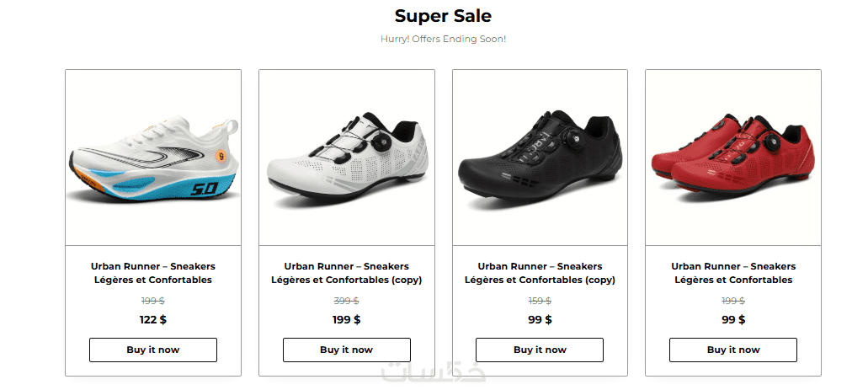
Task: Click the struck-through 159 $ price
Action: (540, 301)
